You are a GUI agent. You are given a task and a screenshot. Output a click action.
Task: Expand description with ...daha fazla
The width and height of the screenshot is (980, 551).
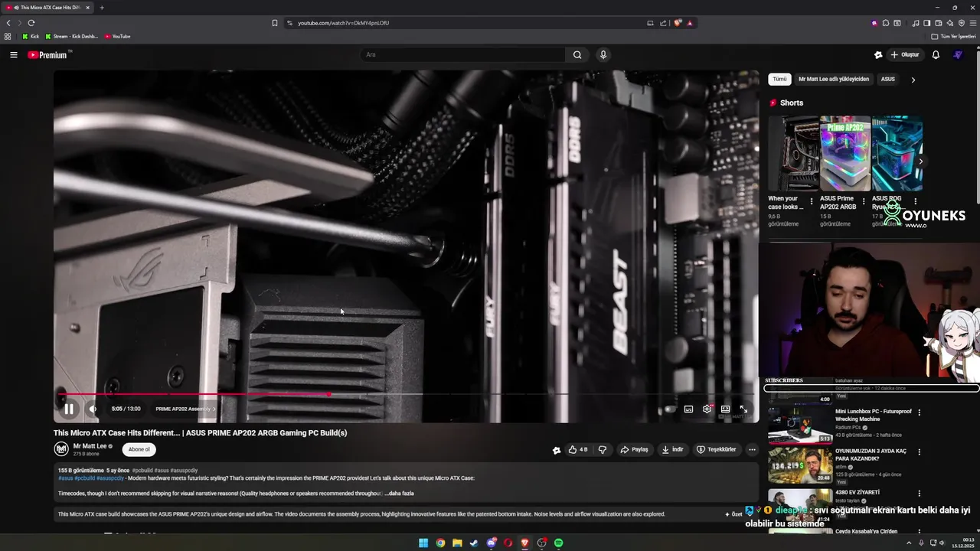click(399, 494)
